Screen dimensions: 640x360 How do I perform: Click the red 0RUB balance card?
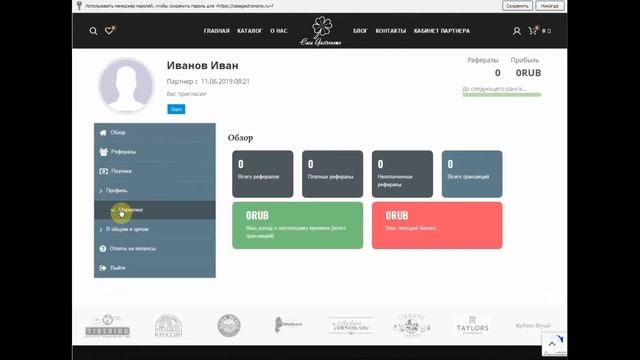(x=437, y=225)
